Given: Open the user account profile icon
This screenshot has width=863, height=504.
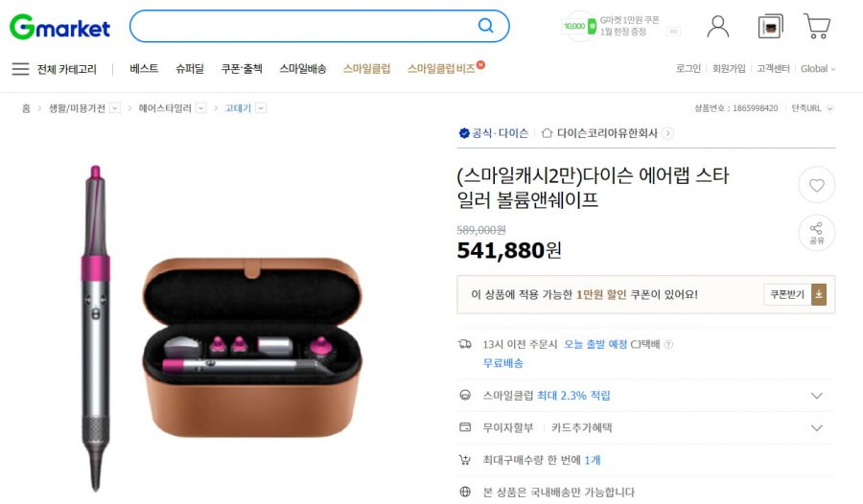Looking at the screenshot, I should tap(717, 27).
